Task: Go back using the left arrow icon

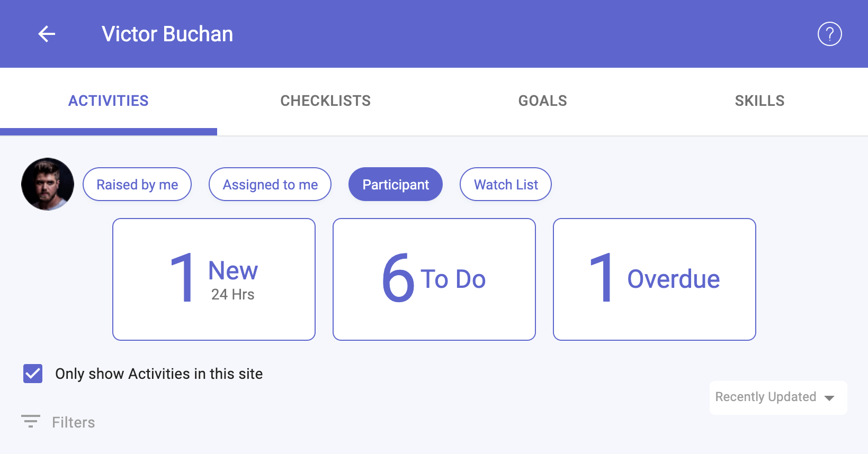Action: coord(47,34)
